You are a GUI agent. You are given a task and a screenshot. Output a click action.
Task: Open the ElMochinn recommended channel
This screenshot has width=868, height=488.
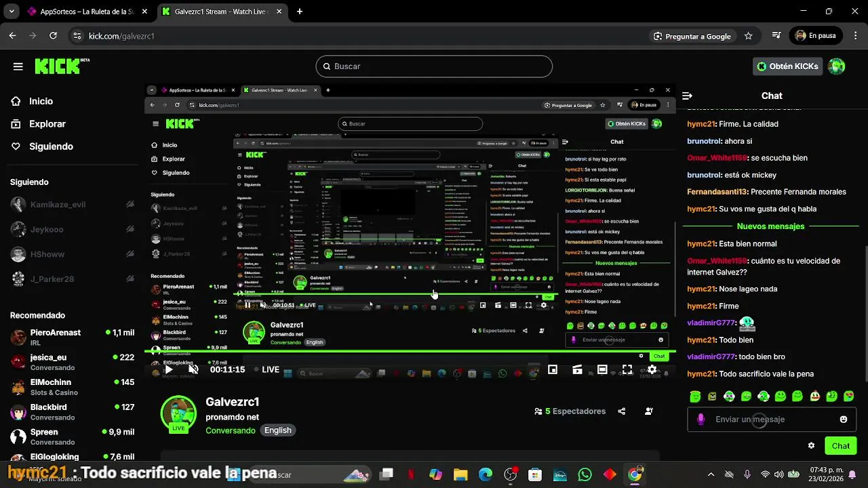click(x=72, y=387)
